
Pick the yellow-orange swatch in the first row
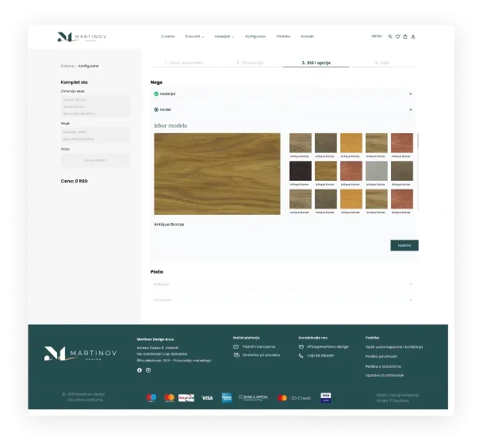tap(351, 143)
